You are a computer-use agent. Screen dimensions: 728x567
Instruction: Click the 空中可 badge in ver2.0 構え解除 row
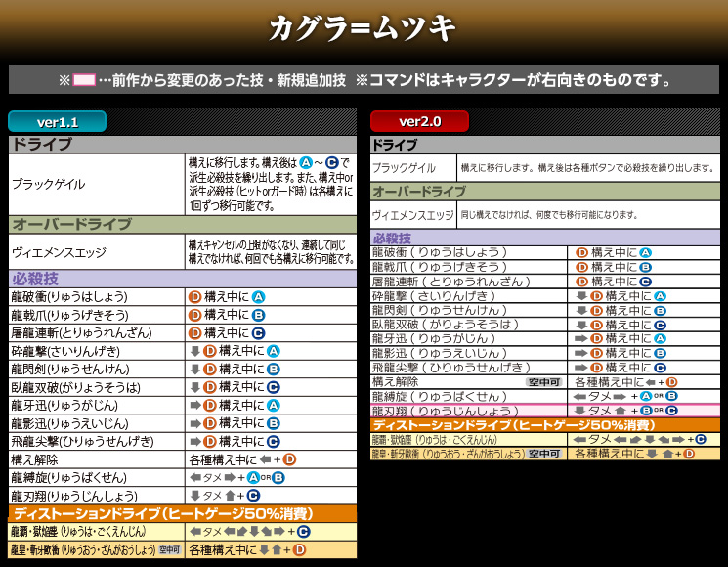click(x=544, y=382)
